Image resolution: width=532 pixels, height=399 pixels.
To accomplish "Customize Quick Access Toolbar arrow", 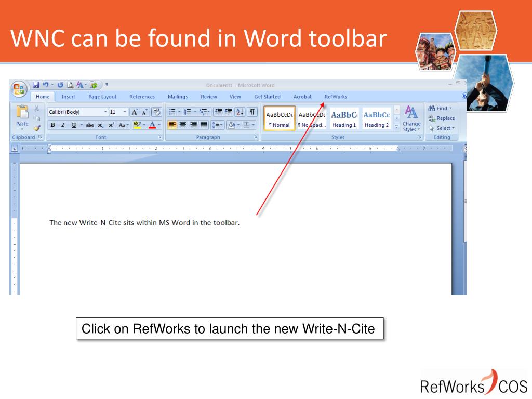I will pyautogui.click(x=107, y=85).
